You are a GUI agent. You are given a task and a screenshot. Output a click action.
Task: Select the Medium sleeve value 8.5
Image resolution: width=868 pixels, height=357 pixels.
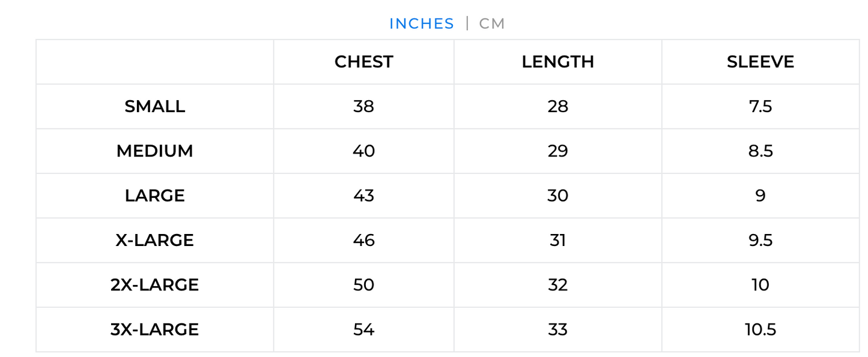pyautogui.click(x=760, y=151)
